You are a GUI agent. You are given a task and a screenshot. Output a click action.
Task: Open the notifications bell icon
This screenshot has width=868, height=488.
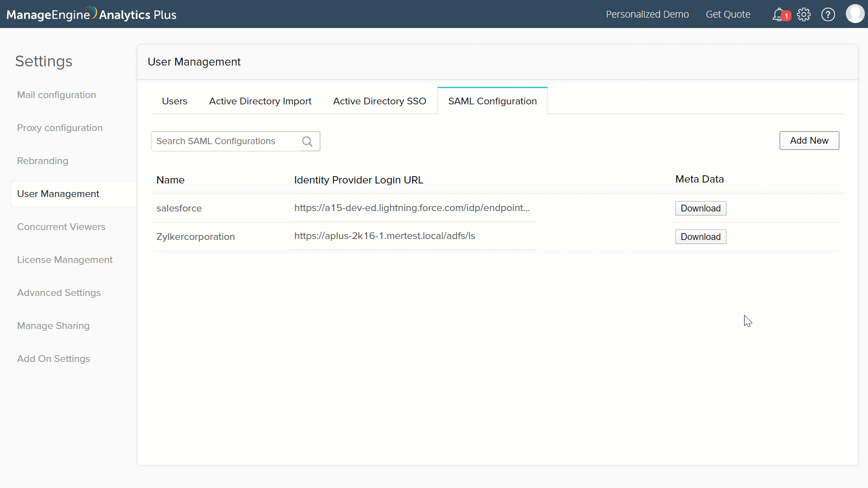coord(778,15)
